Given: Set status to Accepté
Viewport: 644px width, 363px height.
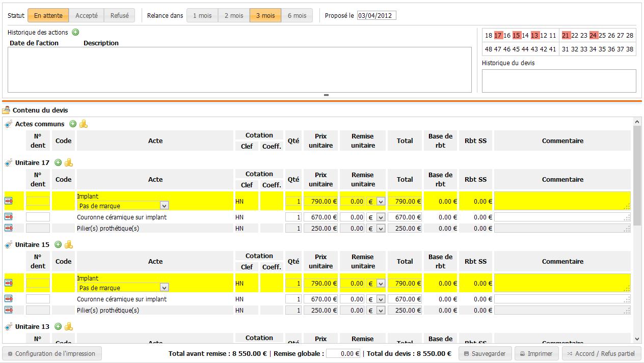Looking at the screenshot, I should point(87,16).
